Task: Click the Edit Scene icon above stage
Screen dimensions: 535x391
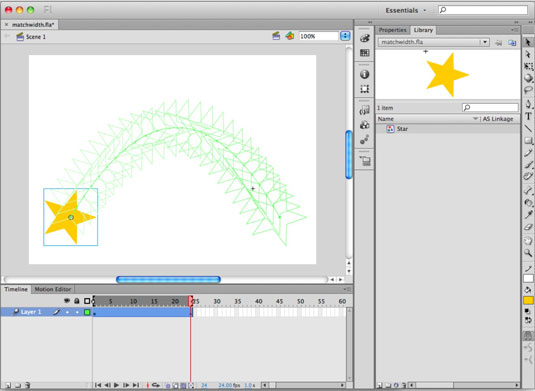Action: [x=276, y=36]
